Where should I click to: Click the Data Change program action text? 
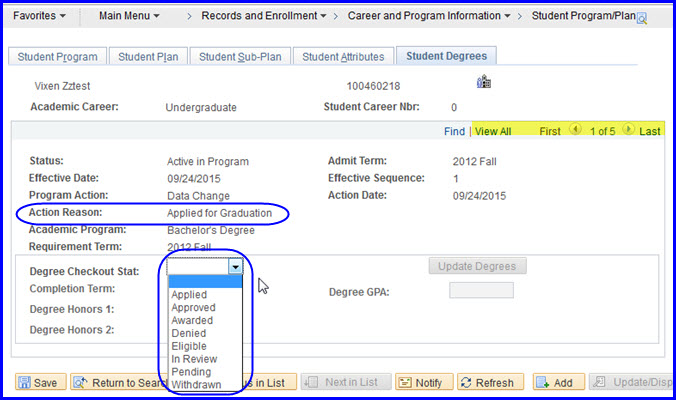pos(198,196)
